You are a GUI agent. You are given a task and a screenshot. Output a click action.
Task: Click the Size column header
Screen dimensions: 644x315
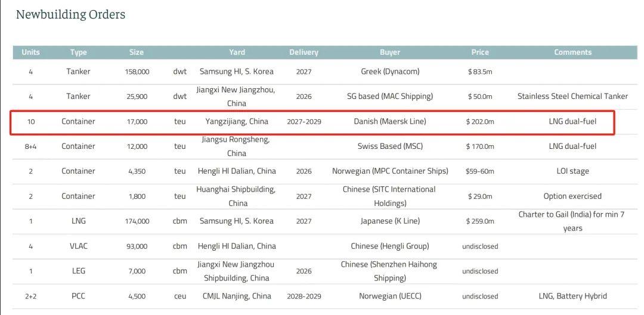137,52
